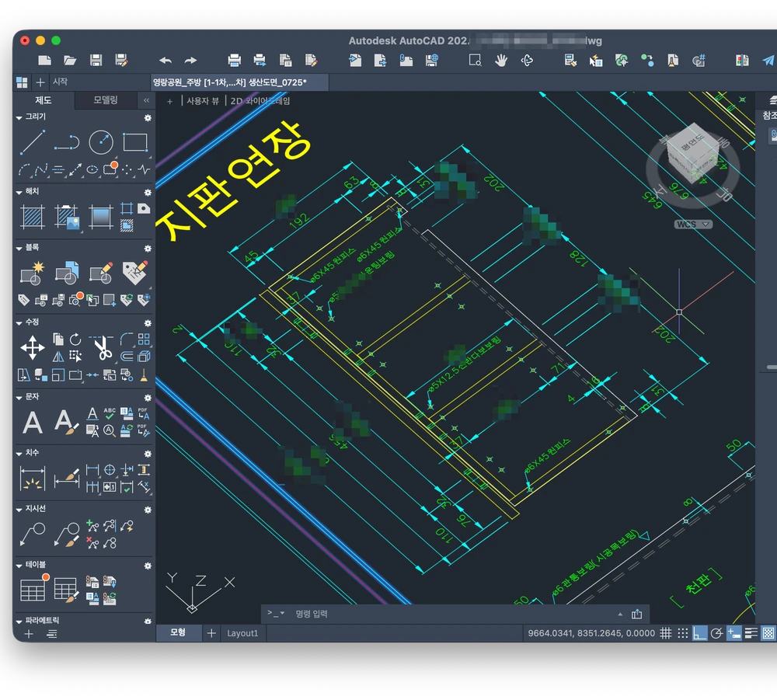This screenshot has width=777, height=700.
Task: Collapse the 그리기 panel section
Action: tap(19, 117)
